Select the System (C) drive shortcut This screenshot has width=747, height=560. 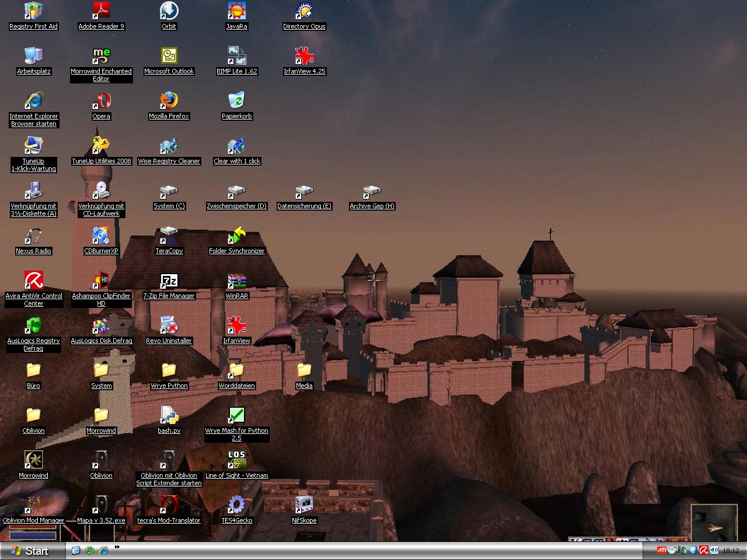click(169, 191)
